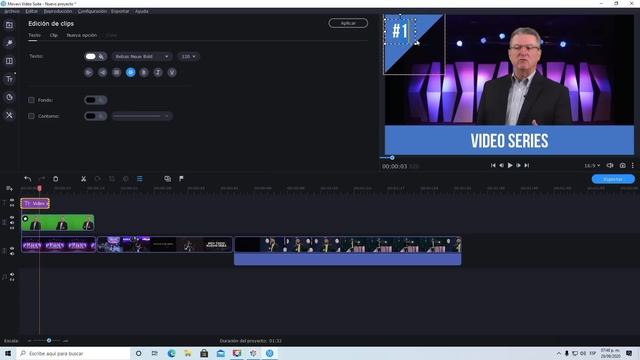Open the Import files sidebar panel
Viewport: 640px width, 360px height.
coord(9,25)
